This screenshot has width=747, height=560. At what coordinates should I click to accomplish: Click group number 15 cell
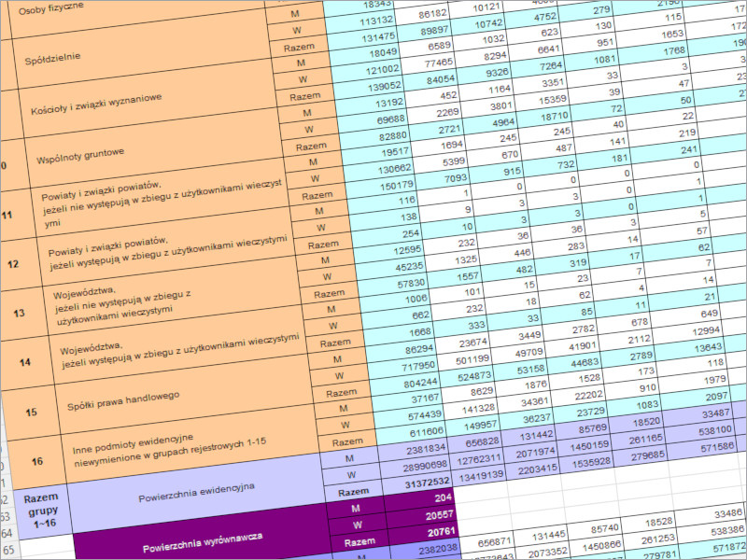[x=32, y=412]
